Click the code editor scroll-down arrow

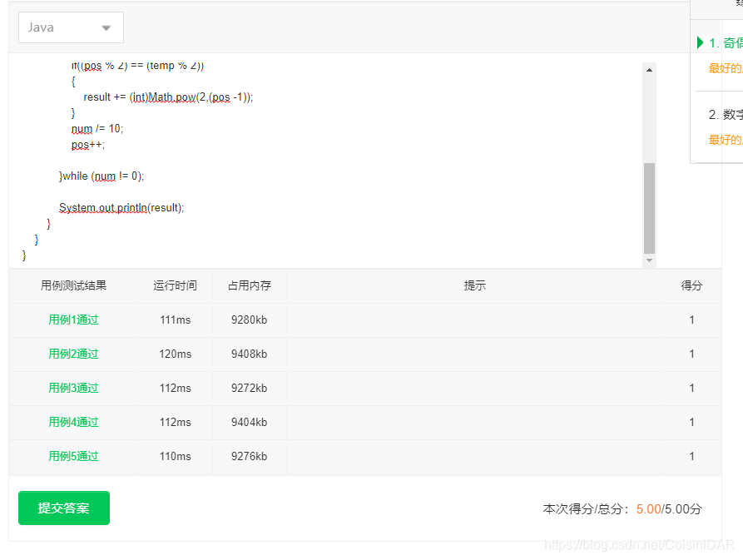(649, 260)
